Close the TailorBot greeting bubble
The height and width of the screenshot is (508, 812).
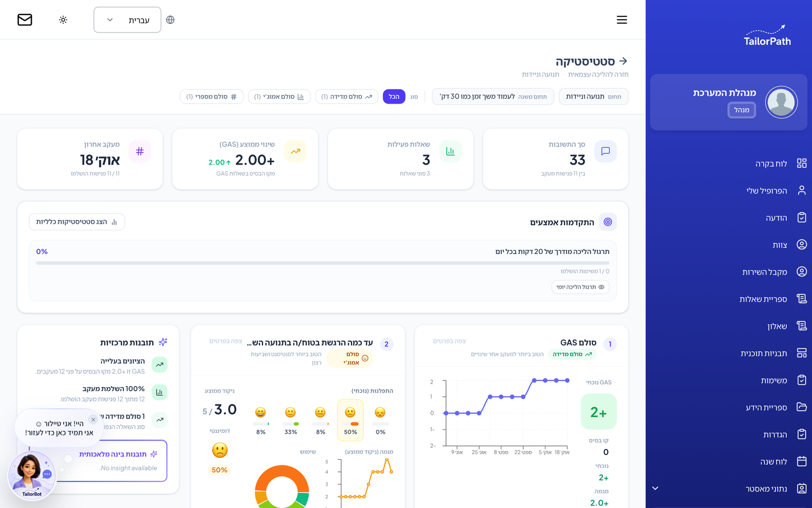click(93, 420)
